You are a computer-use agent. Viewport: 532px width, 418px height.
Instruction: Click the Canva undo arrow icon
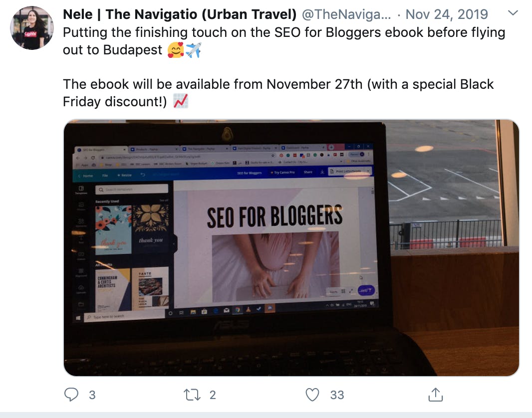(x=143, y=175)
